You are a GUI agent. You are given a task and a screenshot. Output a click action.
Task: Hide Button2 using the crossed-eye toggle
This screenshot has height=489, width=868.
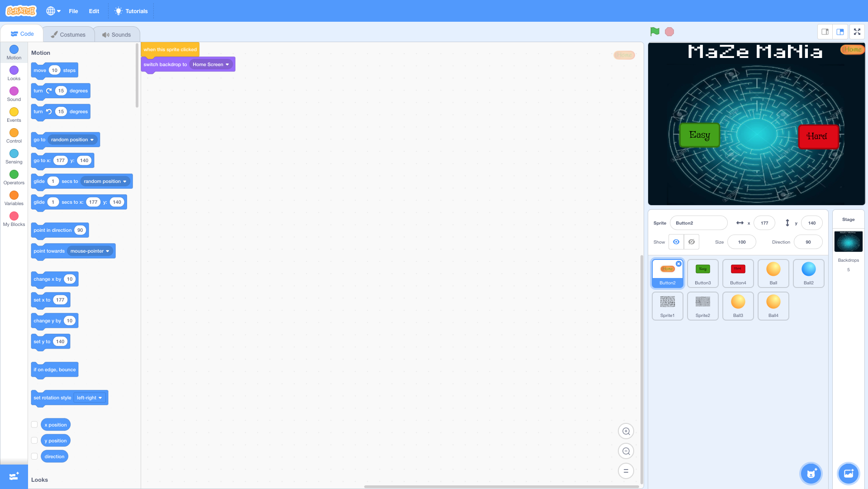(x=691, y=242)
